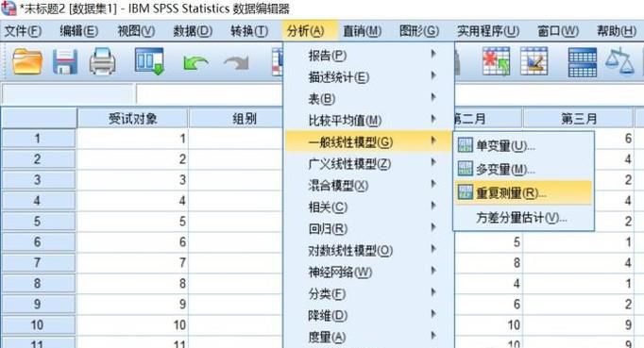Select the 第三月 column header

tap(578, 119)
